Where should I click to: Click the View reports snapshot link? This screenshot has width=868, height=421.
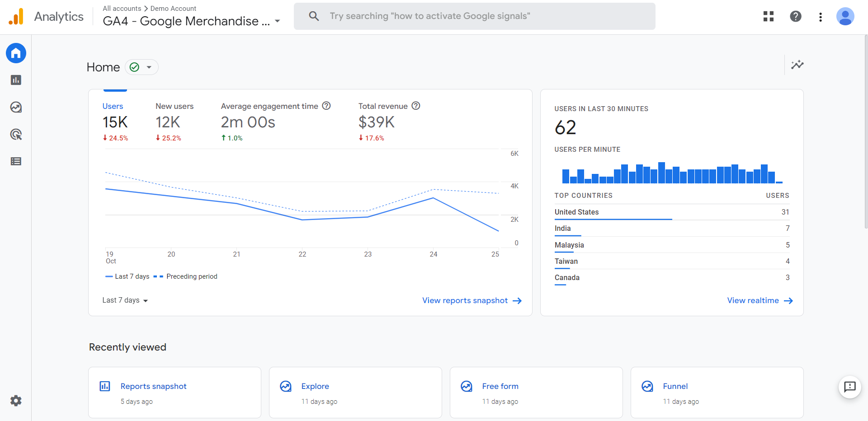pyautogui.click(x=472, y=301)
